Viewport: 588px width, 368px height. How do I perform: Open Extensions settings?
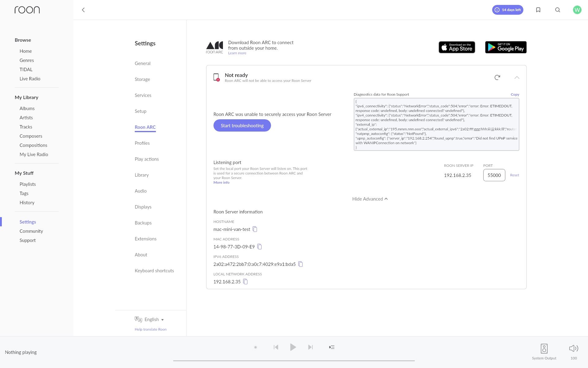pyautogui.click(x=145, y=239)
